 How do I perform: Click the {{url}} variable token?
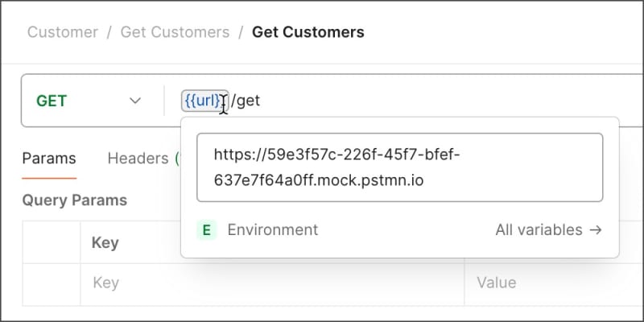(204, 101)
